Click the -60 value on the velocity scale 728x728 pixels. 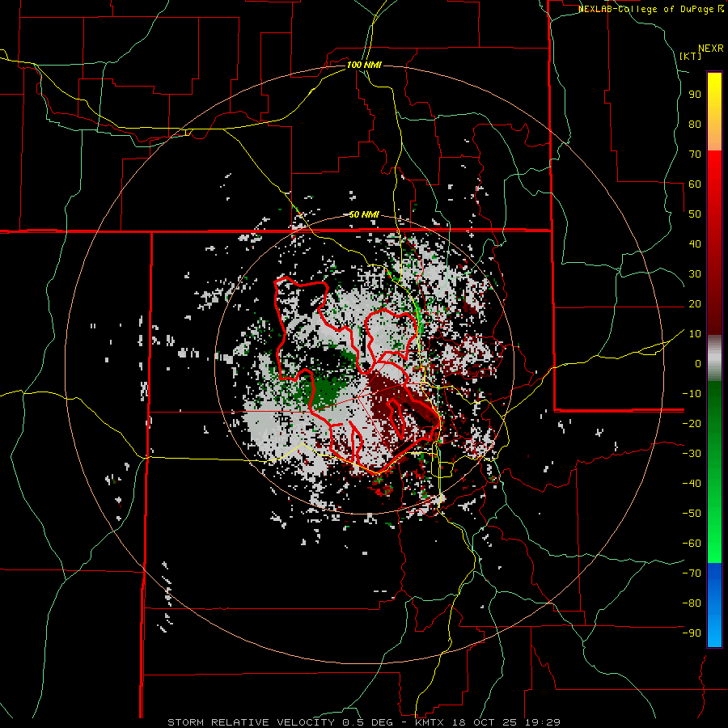pos(692,544)
